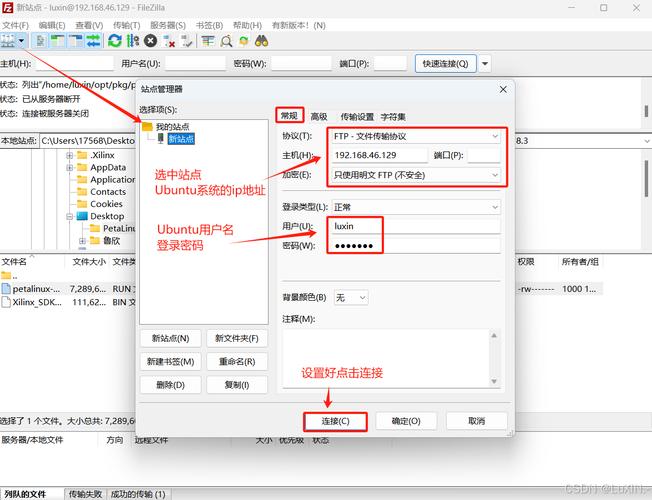Viewport: 652px width, 500px height.
Task: Click the 192.168.46.129 host field in Site Manager
Action: tap(379, 156)
